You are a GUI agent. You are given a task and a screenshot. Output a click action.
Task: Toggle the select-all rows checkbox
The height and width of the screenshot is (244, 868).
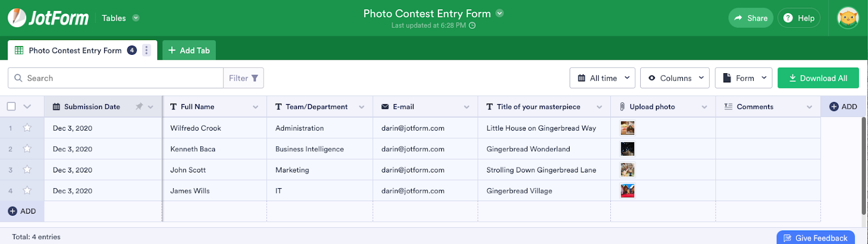11,107
